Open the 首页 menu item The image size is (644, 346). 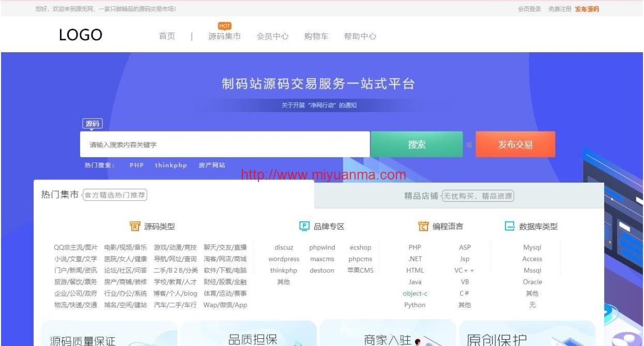coord(167,36)
